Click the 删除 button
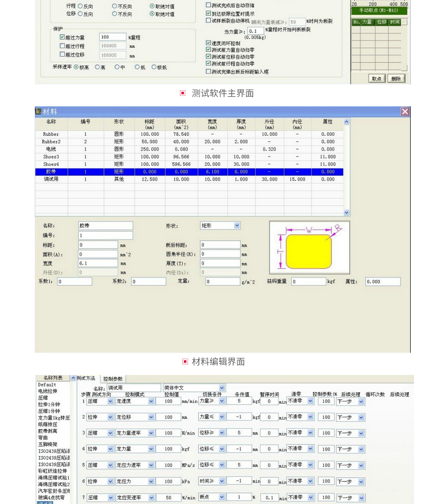The width and height of the screenshot is (445, 504). point(396,78)
